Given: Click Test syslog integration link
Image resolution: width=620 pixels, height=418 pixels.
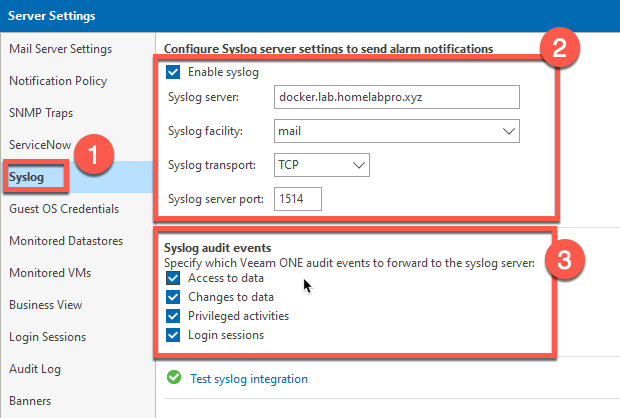Looking at the screenshot, I should click(x=247, y=379).
